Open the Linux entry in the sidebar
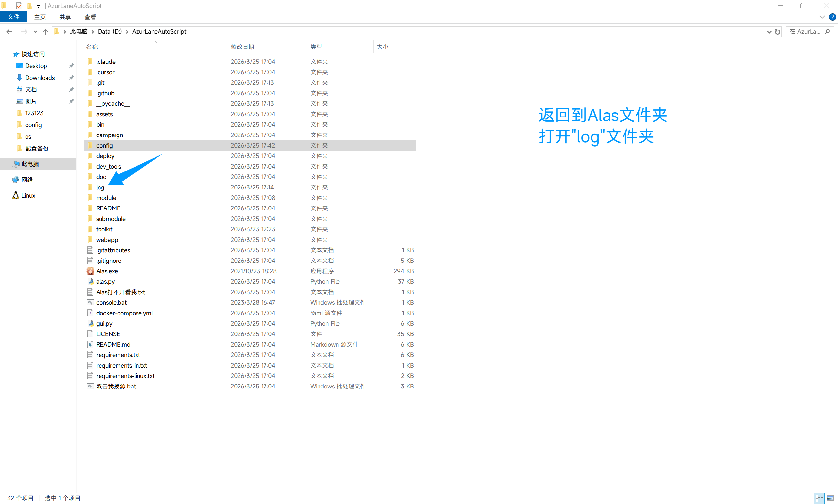 pyautogui.click(x=28, y=195)
